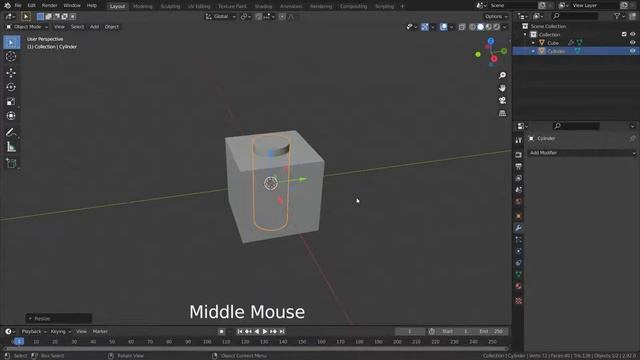Click the blue Z axis on navigation gizmo
Screen dimensions: 640x360
click(x=491, y=41)
